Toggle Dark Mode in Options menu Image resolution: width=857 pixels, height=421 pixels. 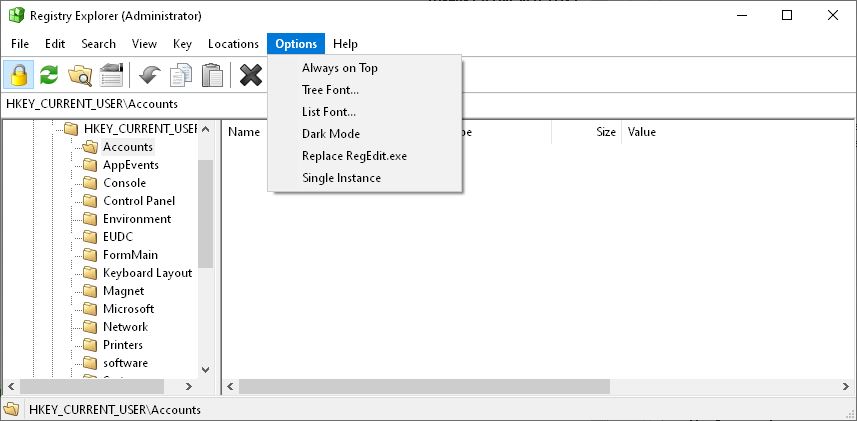pos(330,134)
